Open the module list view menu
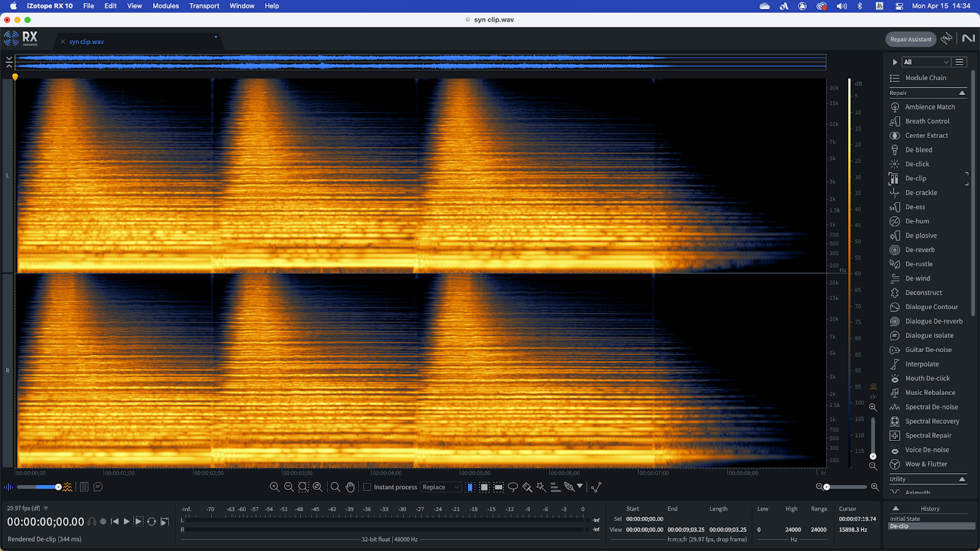Viewport: 980px width, 551px height. (x=960, y=62)
